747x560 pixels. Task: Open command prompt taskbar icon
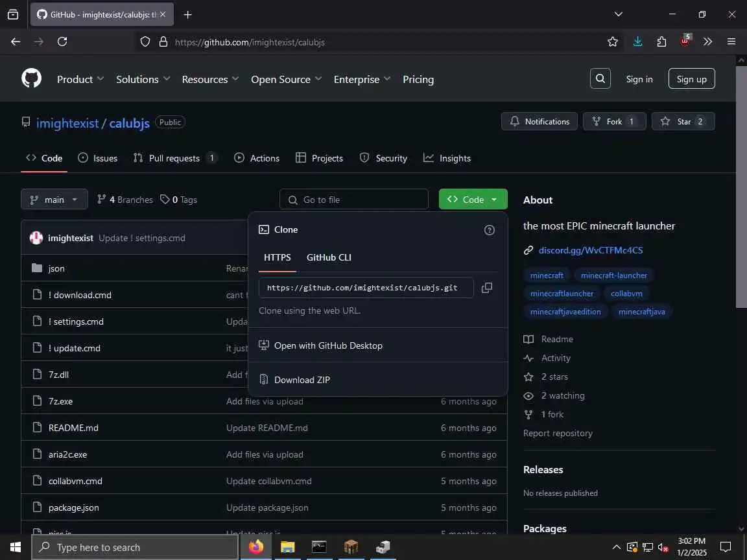point(319,546)
